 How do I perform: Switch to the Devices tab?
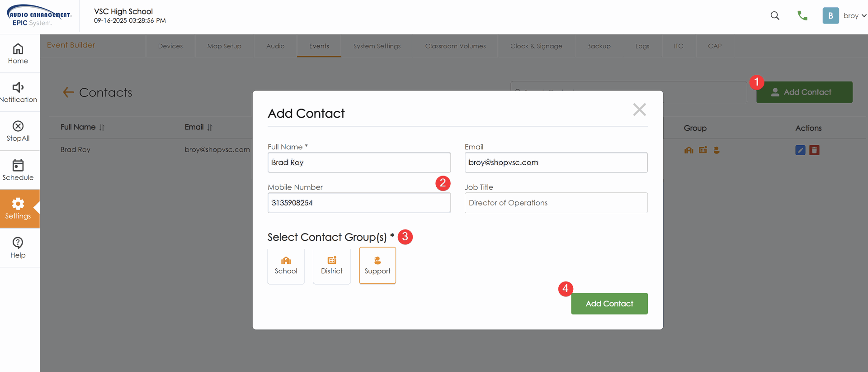pos(170,46)
